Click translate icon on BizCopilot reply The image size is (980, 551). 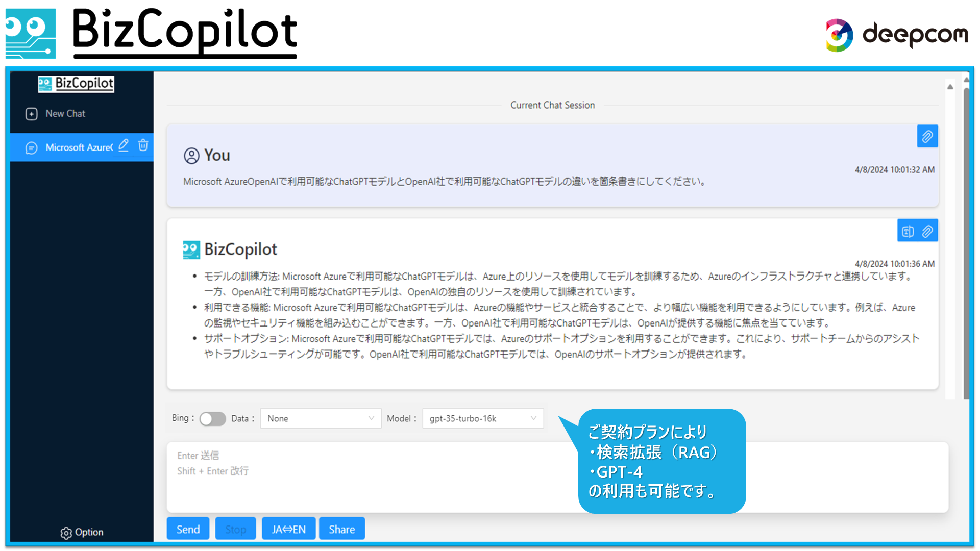(x=908, y=231)
